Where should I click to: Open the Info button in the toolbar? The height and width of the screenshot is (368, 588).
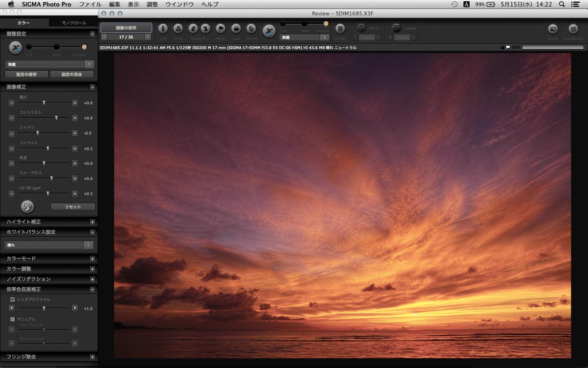coord(163,29)
